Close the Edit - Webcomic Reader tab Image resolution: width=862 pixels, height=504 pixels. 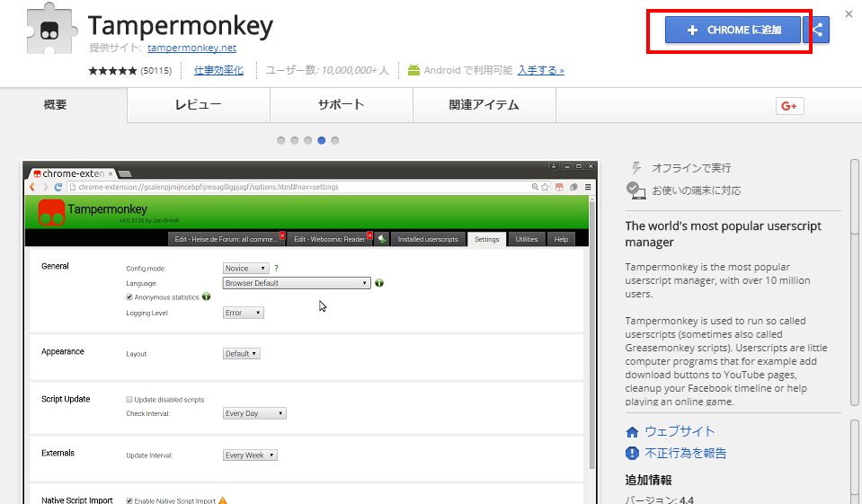(x=370, y=235)
